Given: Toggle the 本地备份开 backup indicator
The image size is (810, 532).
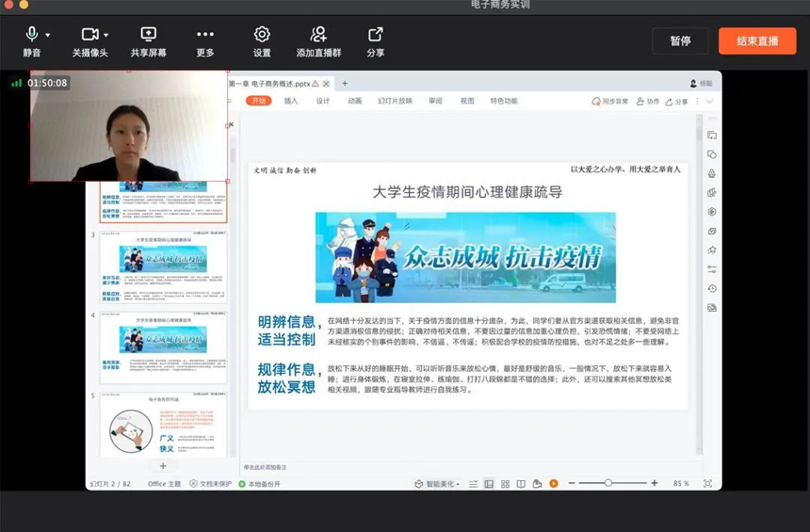Looking at the screenshot, I should (259, 484).
